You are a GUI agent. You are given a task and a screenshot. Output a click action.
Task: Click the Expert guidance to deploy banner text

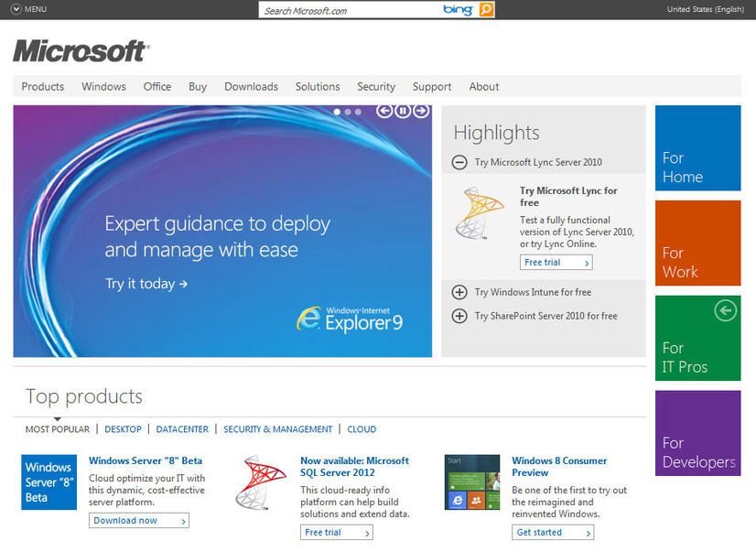coord(218,237)
